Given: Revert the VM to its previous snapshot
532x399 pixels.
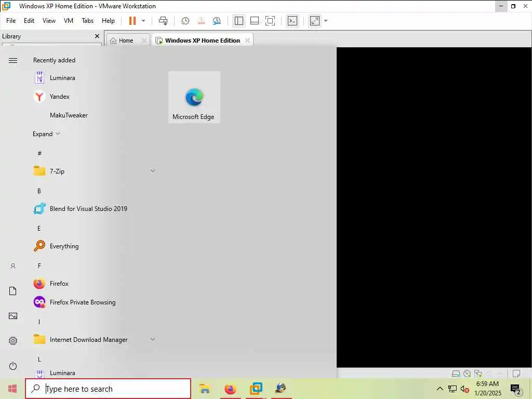Looking at the screenshot, I should (x=201, y=21).
